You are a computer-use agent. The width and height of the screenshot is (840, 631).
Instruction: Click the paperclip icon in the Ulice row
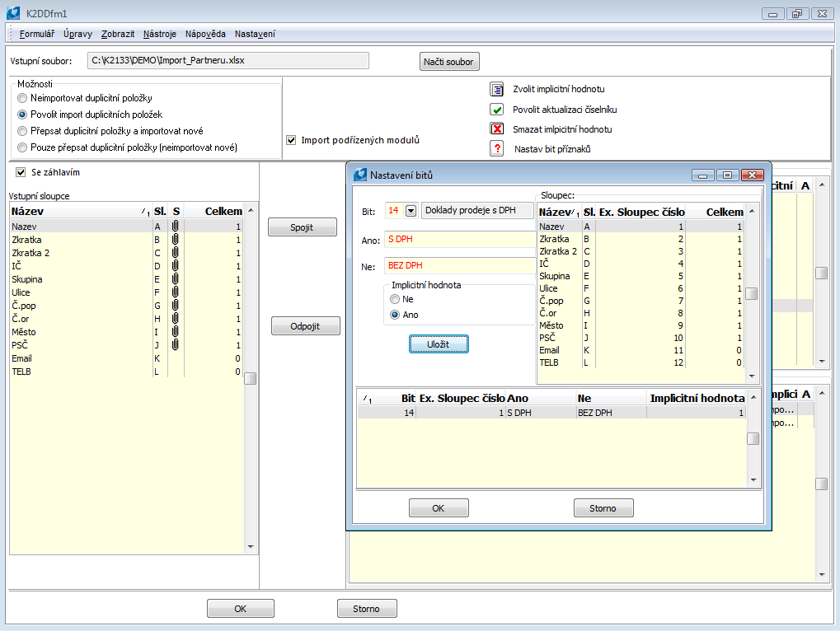pos(176,292)
